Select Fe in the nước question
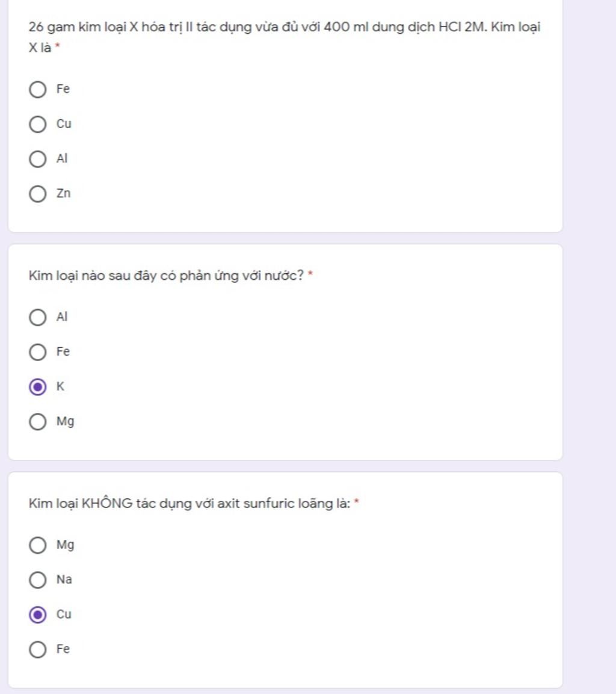Image resolution: width=616 pixels, height=694 pixels. point(37,352)
